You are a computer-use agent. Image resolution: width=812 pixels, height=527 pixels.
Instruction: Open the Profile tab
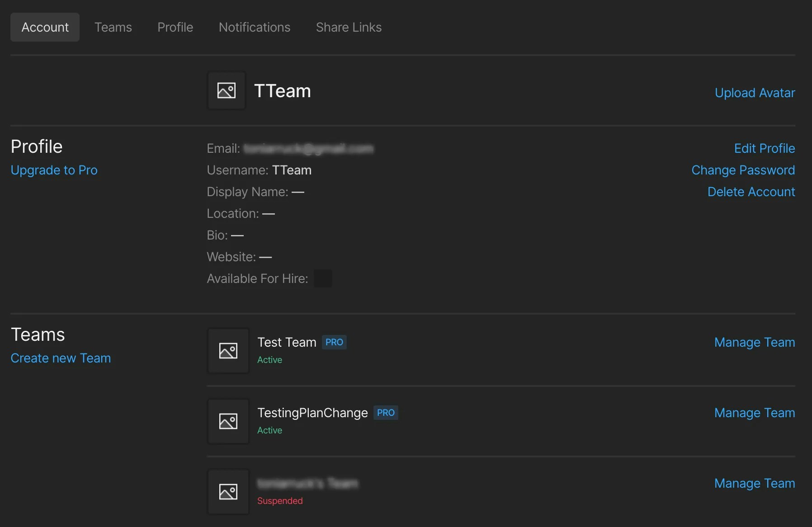(175, 27)
